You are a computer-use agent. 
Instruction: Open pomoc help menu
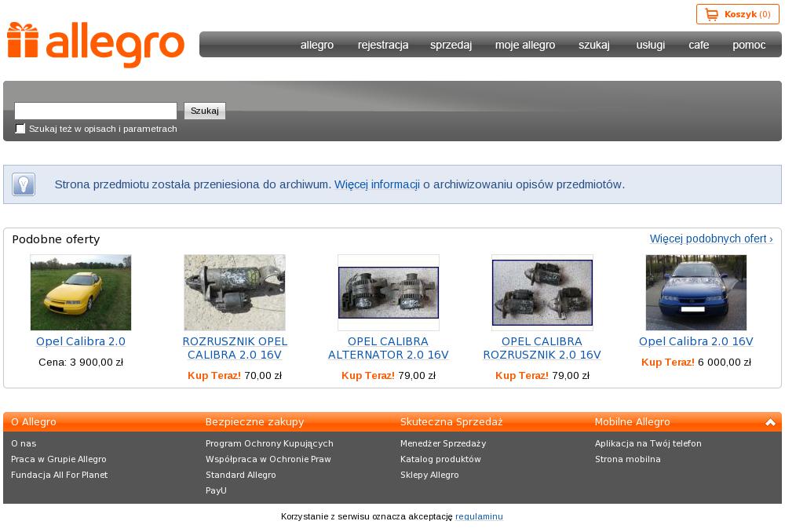tap(749, 45)
